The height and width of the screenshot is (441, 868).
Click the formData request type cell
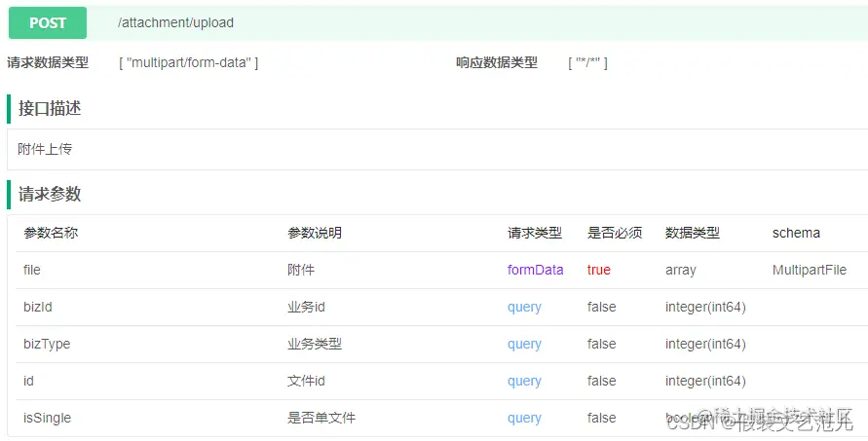pyautogui.click(x=535, y=270)
